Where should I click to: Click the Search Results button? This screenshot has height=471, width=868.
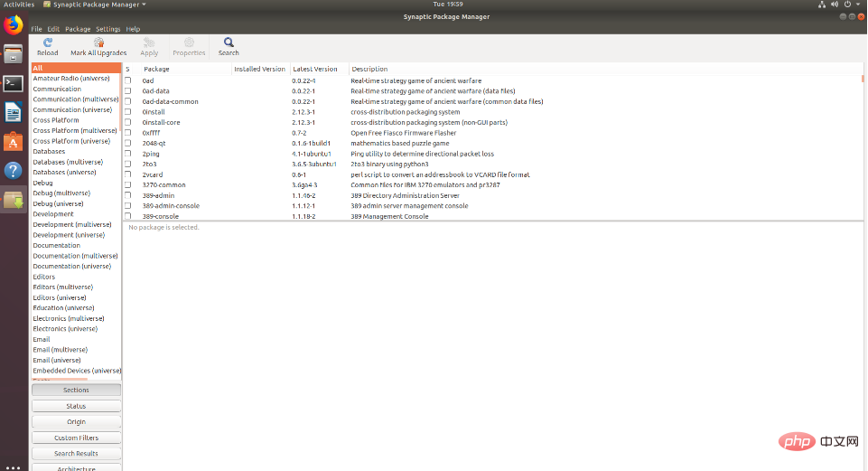[77, 453]
